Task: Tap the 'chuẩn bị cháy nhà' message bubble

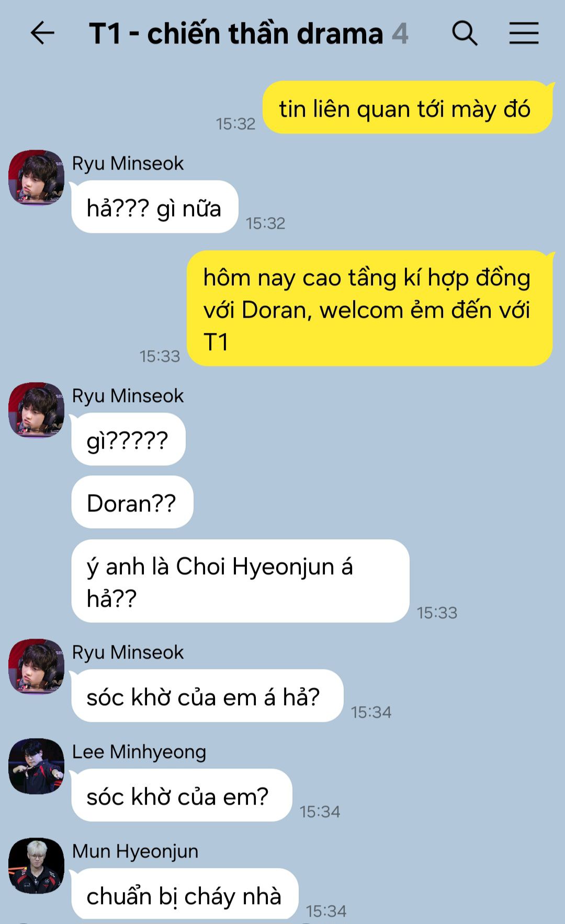Action: (x=185, y=894)
